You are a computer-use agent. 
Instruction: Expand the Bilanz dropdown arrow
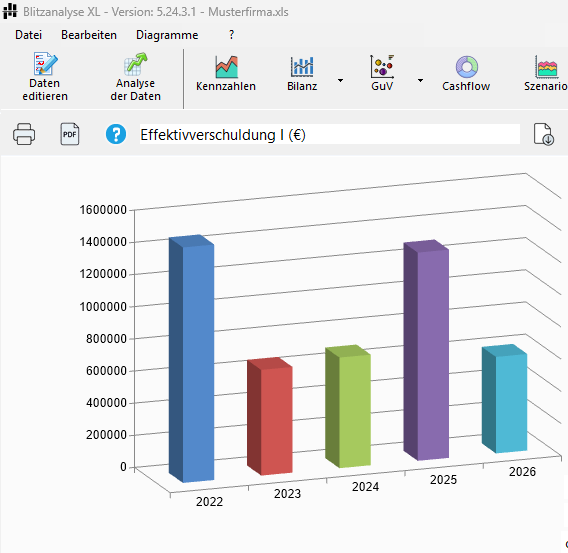(x=341, y=80)
